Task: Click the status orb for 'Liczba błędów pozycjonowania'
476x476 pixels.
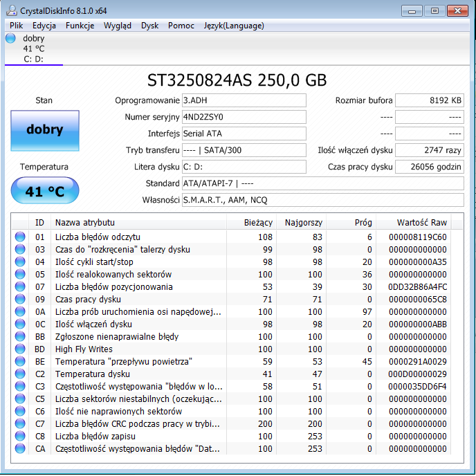Action: (21, 287)
